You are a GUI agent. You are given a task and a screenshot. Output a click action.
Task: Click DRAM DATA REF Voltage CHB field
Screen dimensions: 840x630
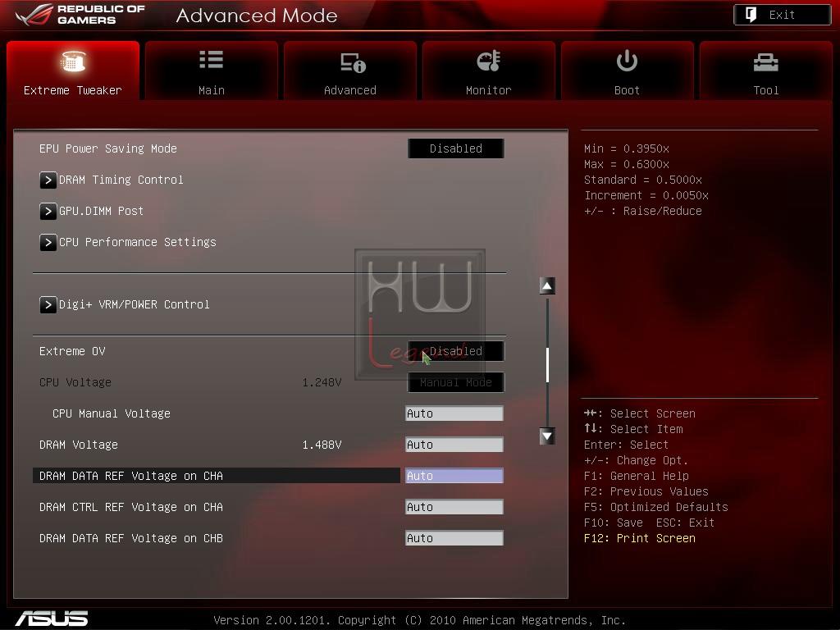(454, 538)
